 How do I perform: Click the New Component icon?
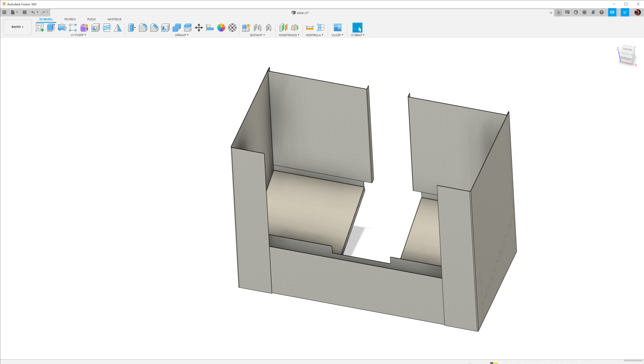pyautogui.click(x=246, y=28)
